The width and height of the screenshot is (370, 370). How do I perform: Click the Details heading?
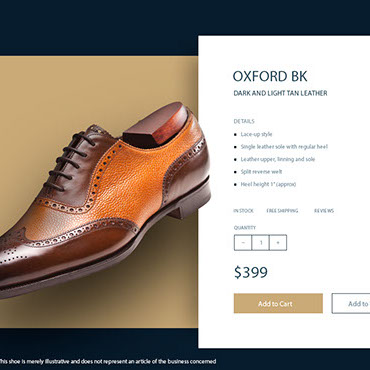point(244,121)
